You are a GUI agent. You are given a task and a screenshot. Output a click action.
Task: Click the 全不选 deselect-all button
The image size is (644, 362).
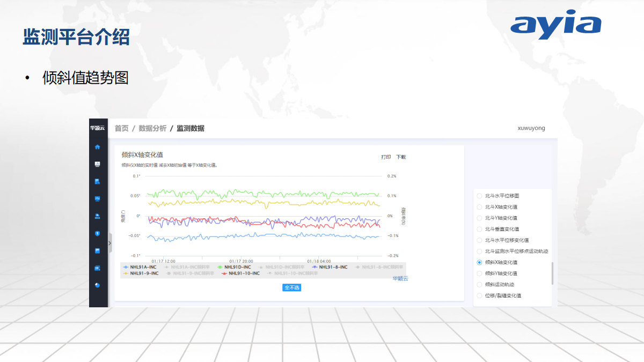(x=292, y=287)
